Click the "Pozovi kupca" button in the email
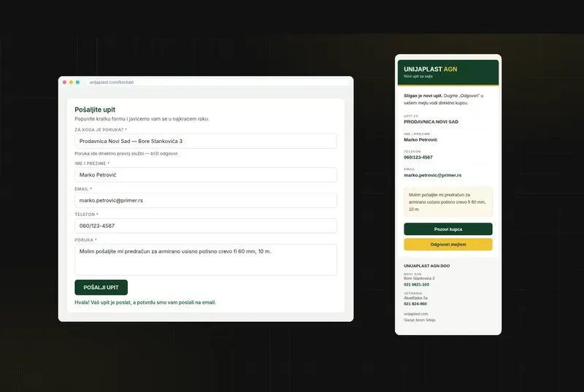 tap(448, 229)
